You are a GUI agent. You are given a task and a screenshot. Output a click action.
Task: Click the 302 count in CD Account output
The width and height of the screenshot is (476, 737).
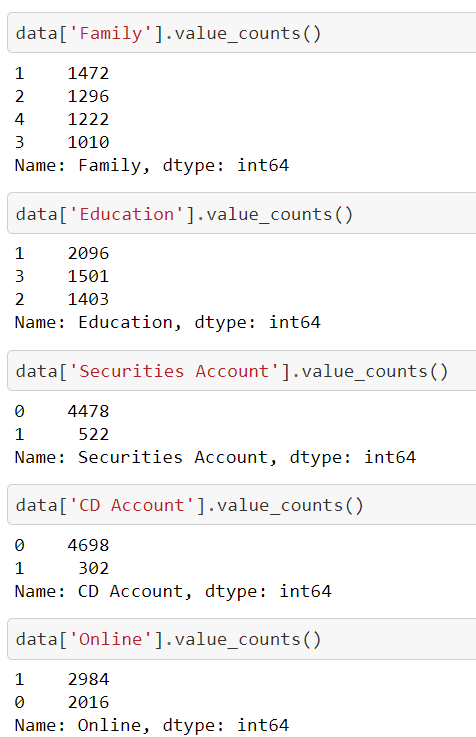click(x=94, y=568)
